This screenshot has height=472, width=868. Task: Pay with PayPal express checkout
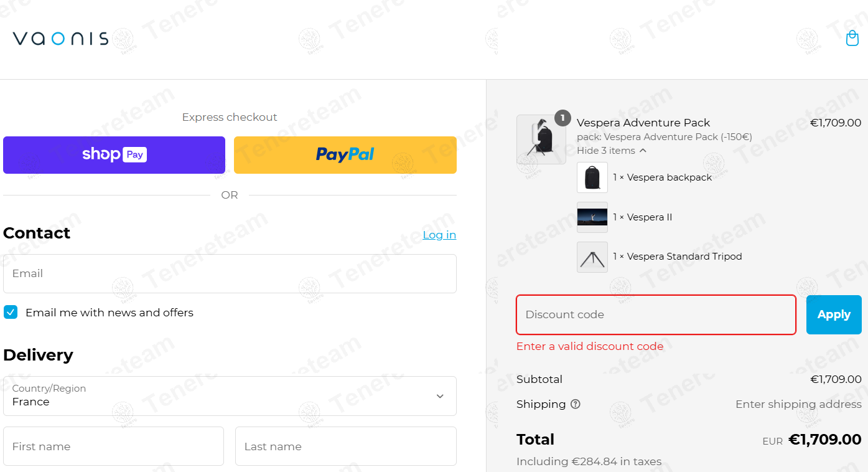(x=345, y=155)
